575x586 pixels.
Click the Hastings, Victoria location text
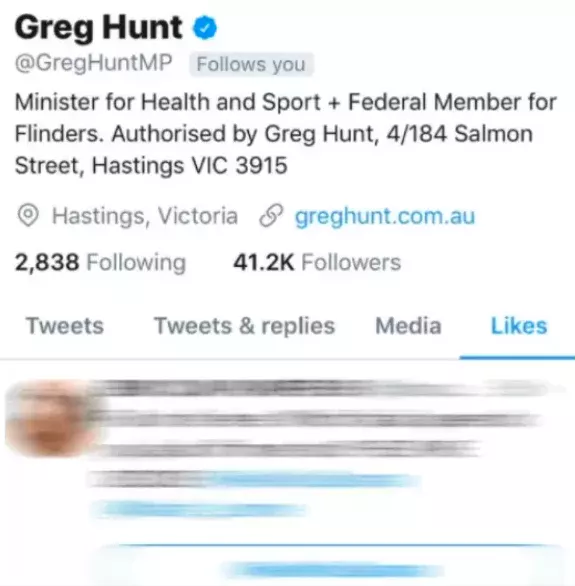pyautogui.click(x=145, y=216)
